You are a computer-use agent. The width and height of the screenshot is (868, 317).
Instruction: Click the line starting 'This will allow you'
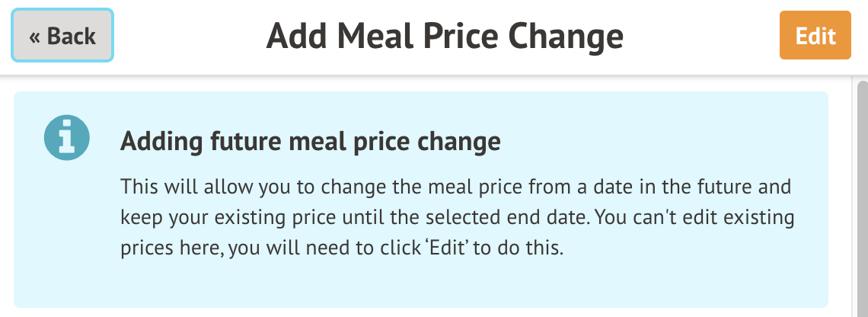(x=456, y=187)
